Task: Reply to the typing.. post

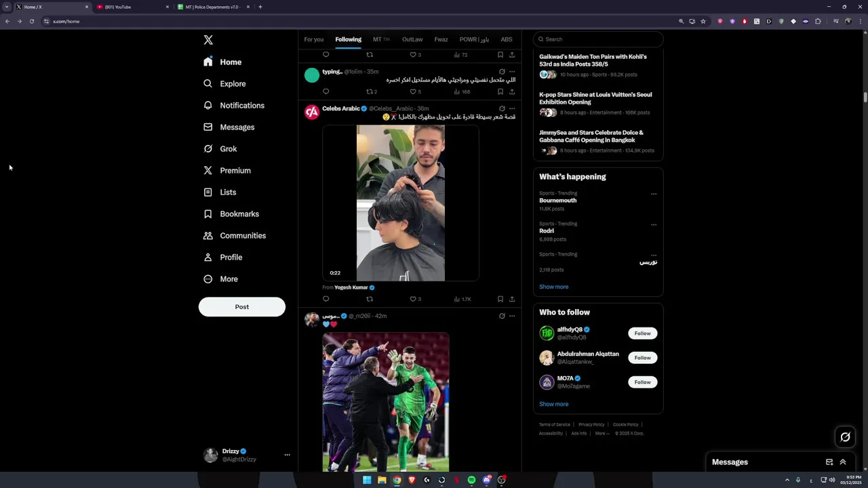Action: click(x=325, y=91)
